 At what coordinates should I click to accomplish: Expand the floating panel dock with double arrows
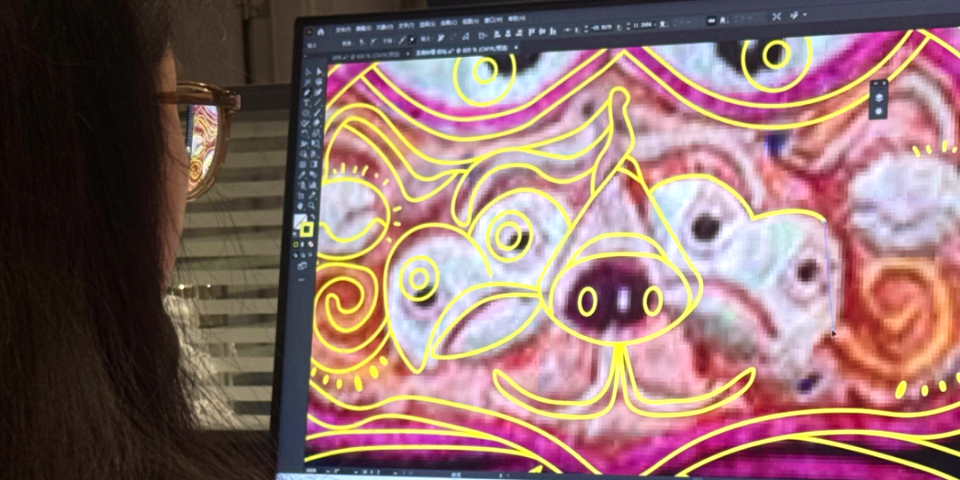pyautogui.click(x=874, y=84)
